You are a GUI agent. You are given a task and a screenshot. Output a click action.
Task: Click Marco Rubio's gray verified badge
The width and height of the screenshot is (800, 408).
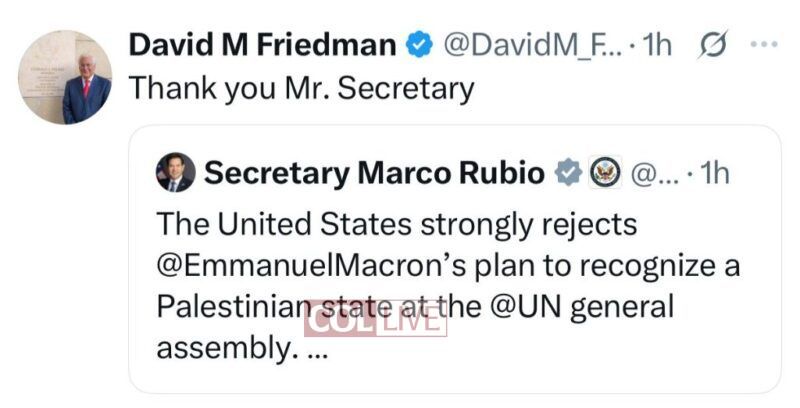pos(568,173)
